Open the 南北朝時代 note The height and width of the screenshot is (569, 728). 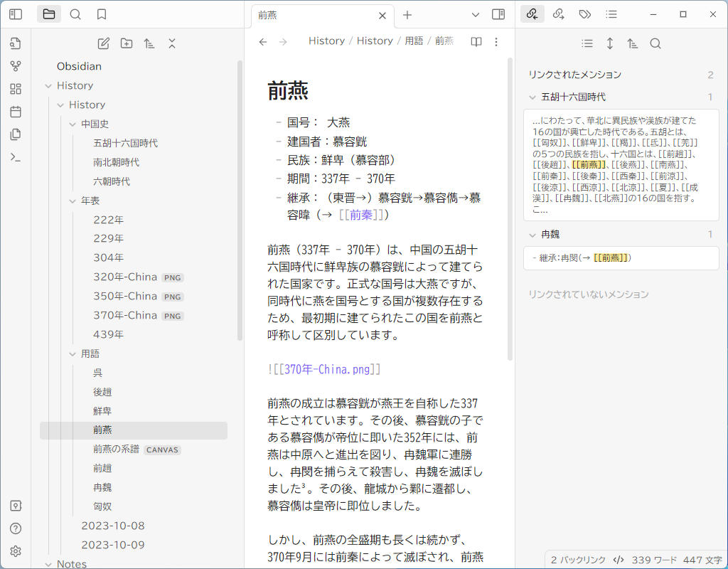point(116,162)
